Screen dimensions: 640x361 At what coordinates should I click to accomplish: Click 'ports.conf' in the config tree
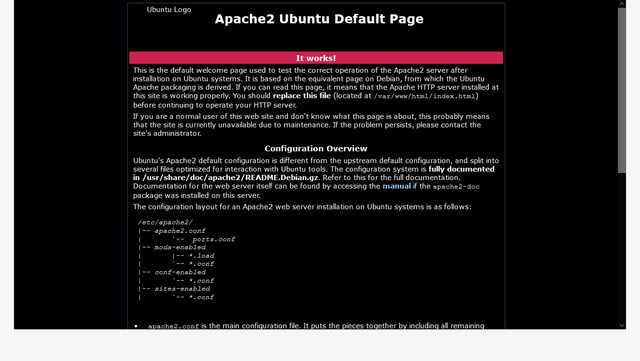pyautogui.click(x=213, y=239)
